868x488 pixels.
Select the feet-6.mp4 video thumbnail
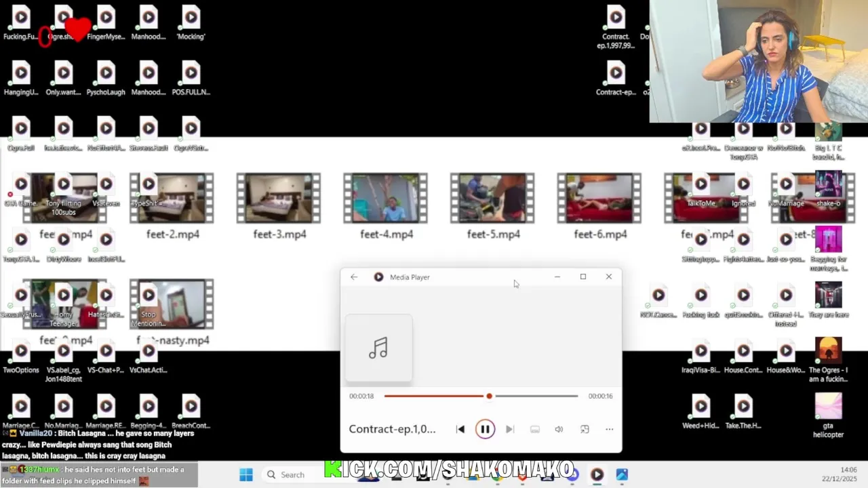tap(599, 198)
